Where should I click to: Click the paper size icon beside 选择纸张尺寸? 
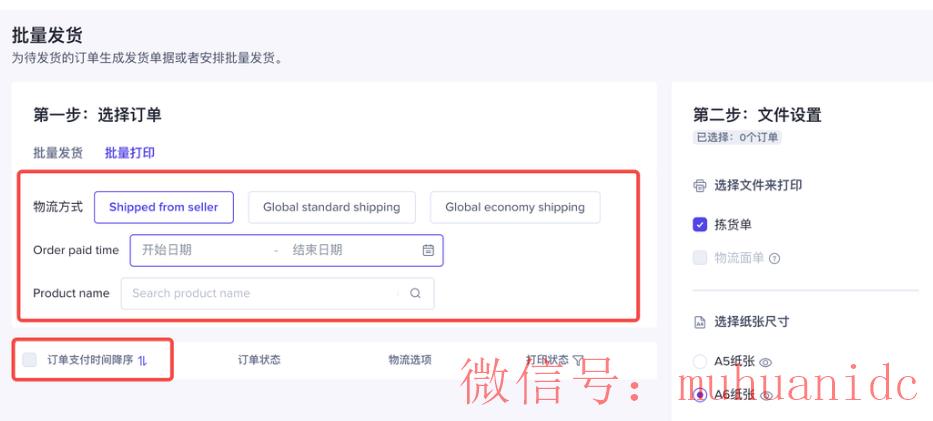click(700, 322)
